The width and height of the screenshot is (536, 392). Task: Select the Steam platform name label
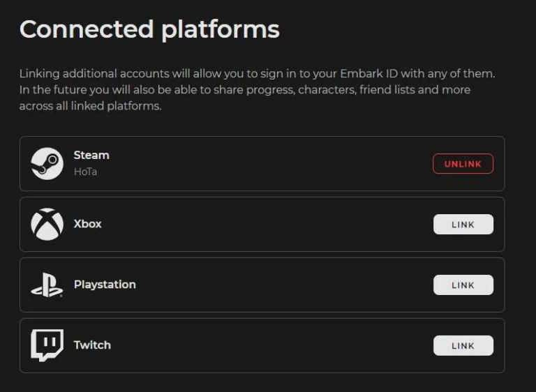coord(91,155)
